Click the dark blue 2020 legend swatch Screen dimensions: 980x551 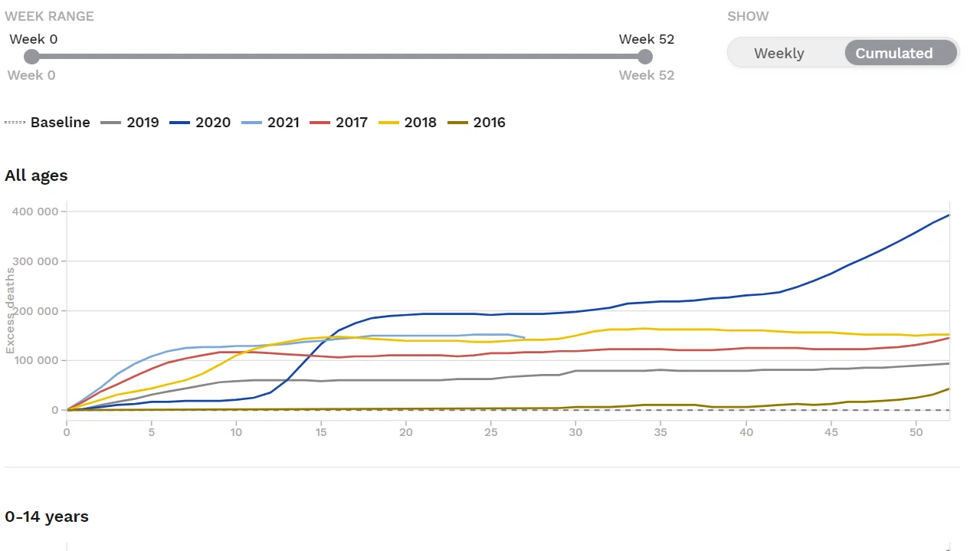click(180, 123)
